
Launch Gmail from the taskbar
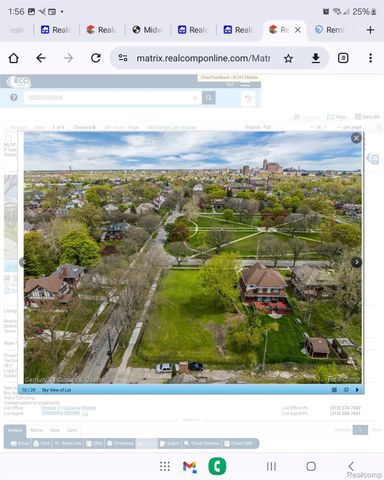click(x=190, y=466)
